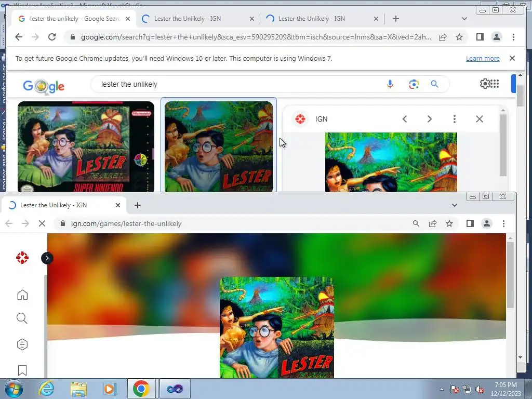This screenshot has width=532, height=399.
Task: Show the next image in the IGN preview panel
Action: 429,119
